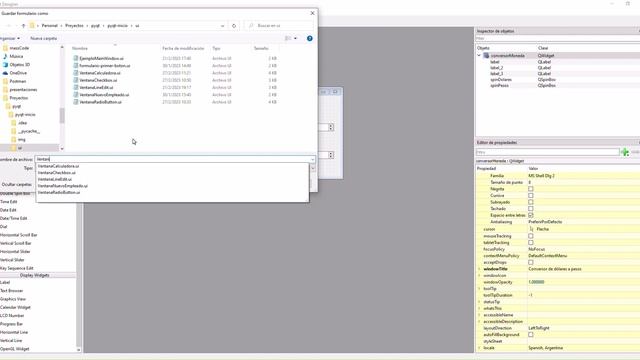Click the property editor Filtro field
This screenshot has width=640, height=360.
click(547, 152)
